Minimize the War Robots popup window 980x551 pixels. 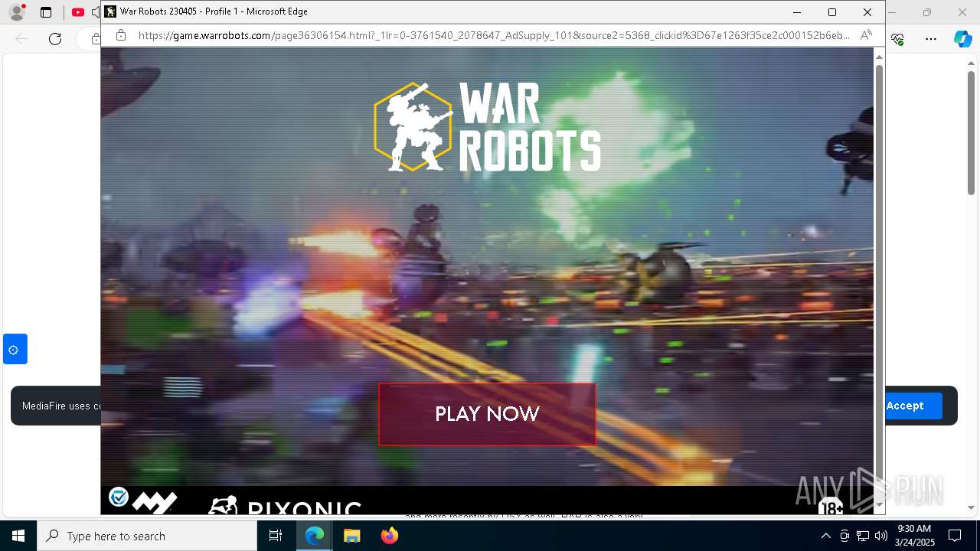[797, 12]
